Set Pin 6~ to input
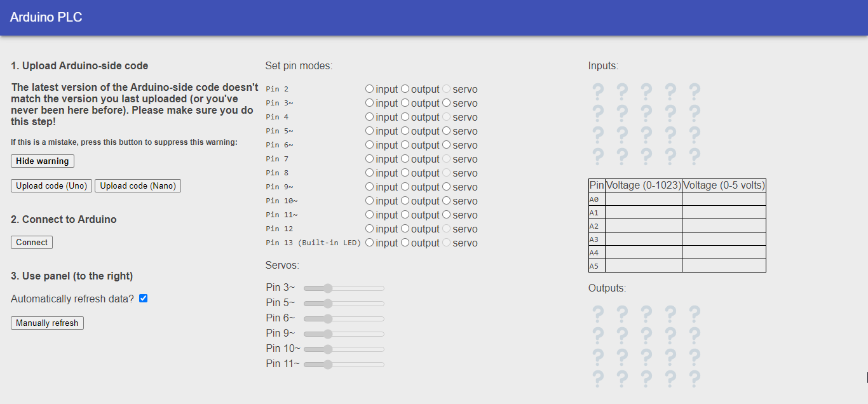Viewport: 868px width, 404px height. [x=369, y=145]
